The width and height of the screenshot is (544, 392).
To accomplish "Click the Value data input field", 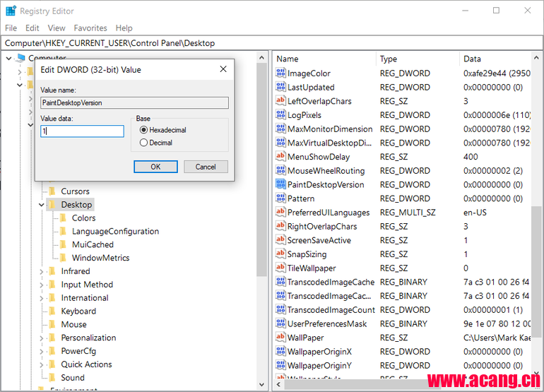I will point(82,131).
